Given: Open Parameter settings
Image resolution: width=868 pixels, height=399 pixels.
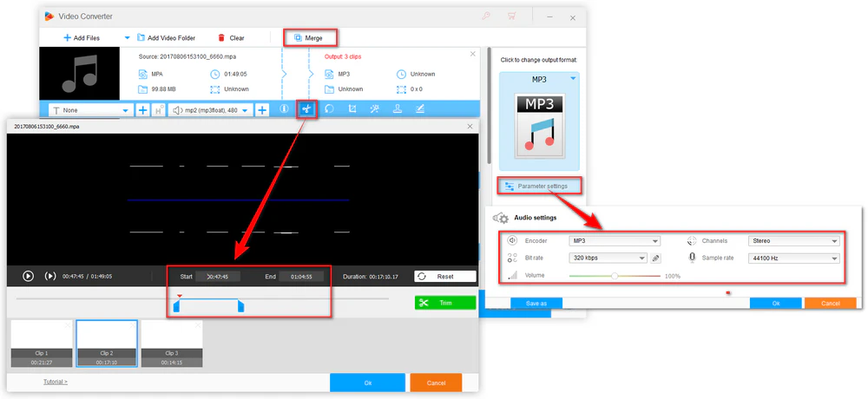Looking at the screenshot, I should (x=540, y=186).
